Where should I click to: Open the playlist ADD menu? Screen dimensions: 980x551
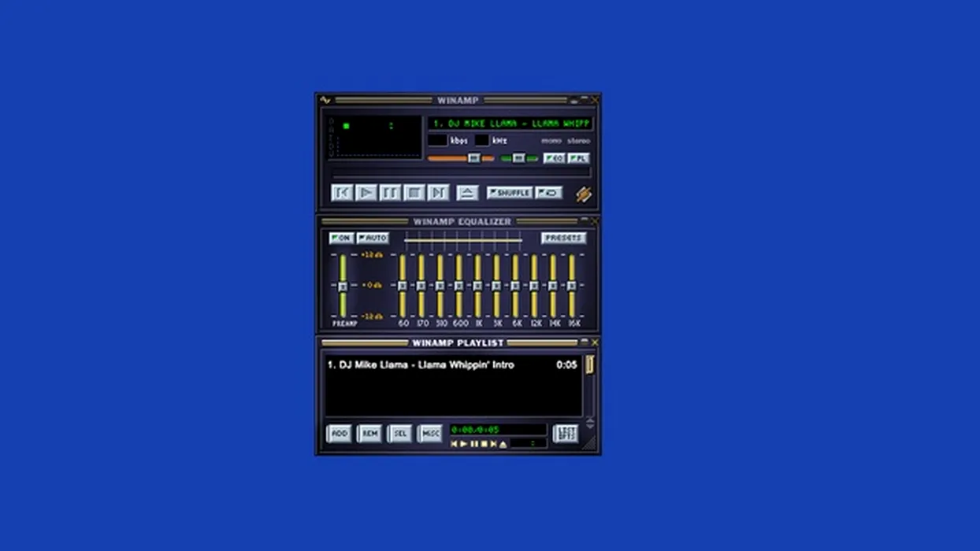(x=339, y=433)
